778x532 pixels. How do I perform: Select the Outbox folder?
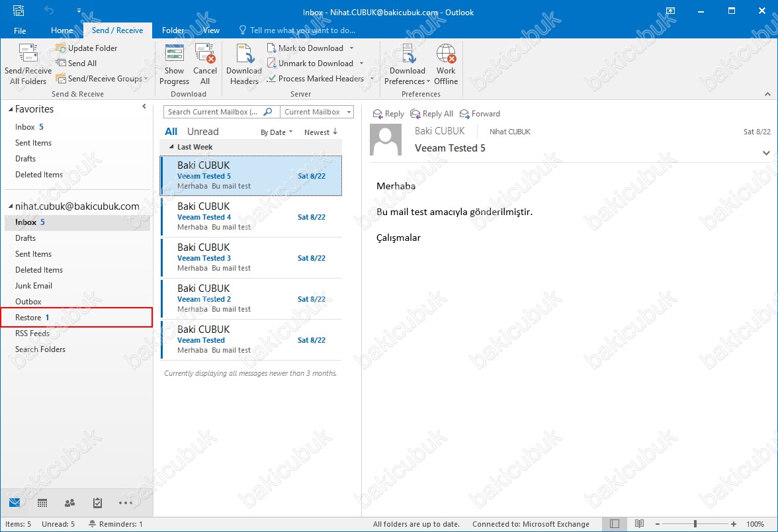77,302
